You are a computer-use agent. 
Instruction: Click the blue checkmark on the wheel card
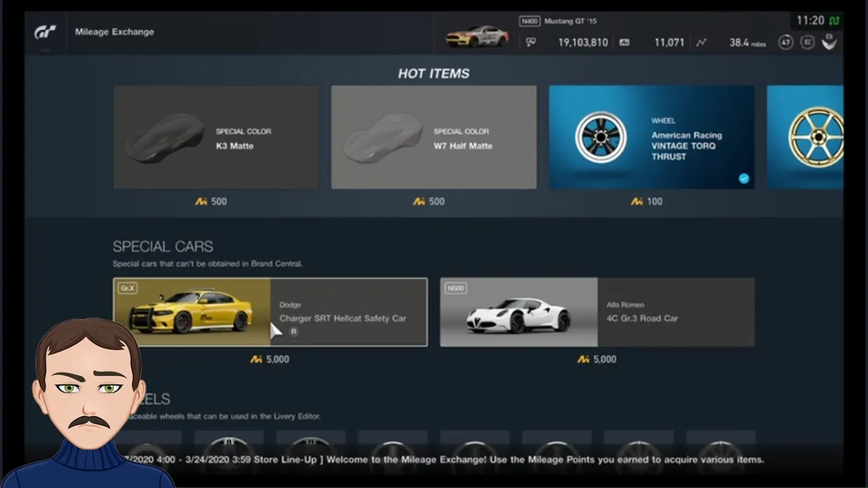coord(744,179)
